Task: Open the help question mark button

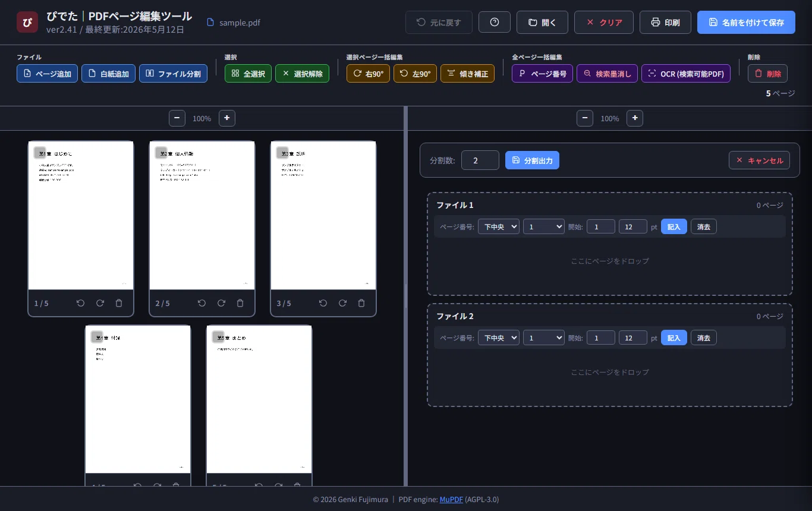Action: click(x=495, y=22)
